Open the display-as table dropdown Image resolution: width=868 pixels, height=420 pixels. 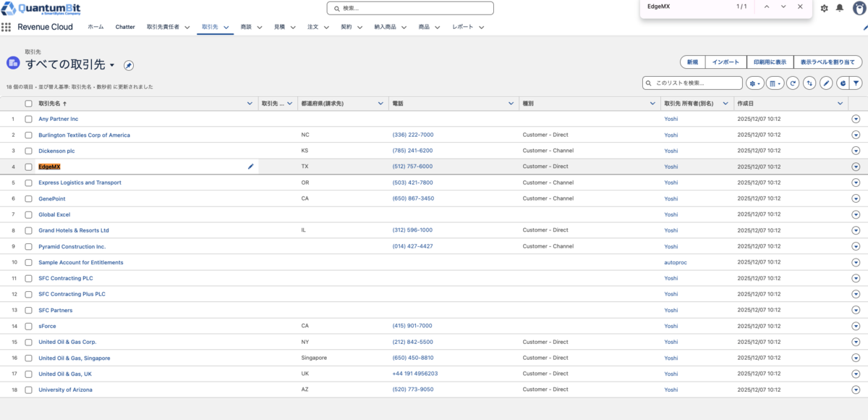774,83
